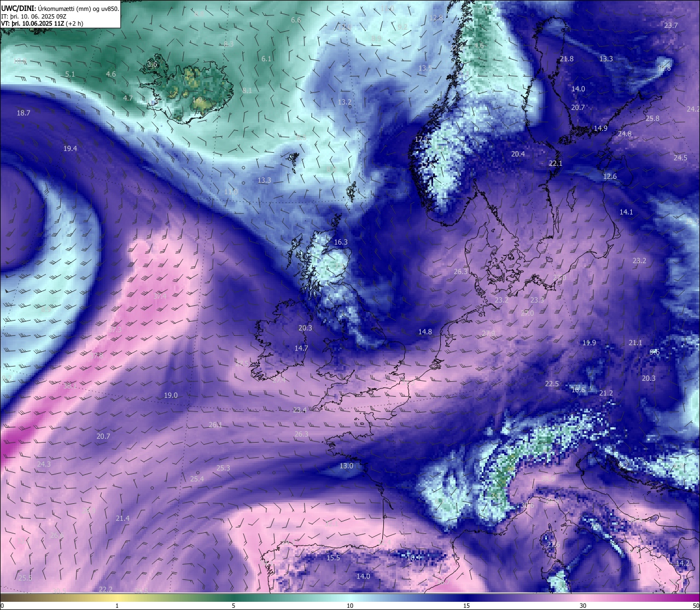Select the 21.1 value over eastern Poland
Viewport: 700px width, 610px height.
(x=635, y=342)
